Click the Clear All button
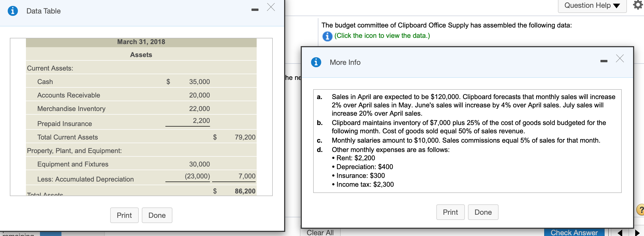644x236 pixels. 320,232
